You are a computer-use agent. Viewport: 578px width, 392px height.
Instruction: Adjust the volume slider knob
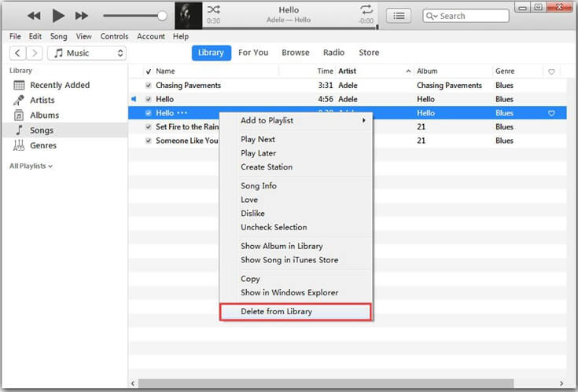[162, 16]
